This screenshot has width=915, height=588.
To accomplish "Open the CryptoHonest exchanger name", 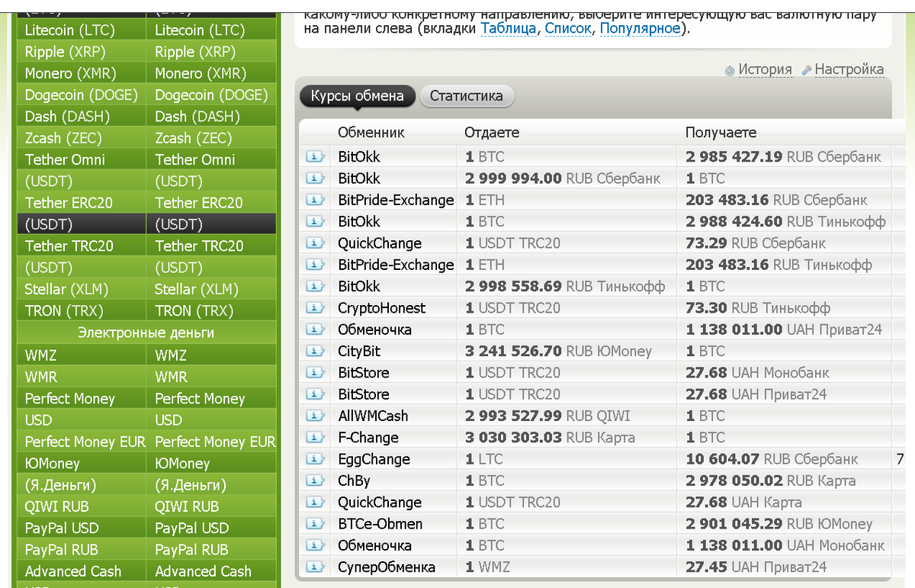I will point(382,308).
